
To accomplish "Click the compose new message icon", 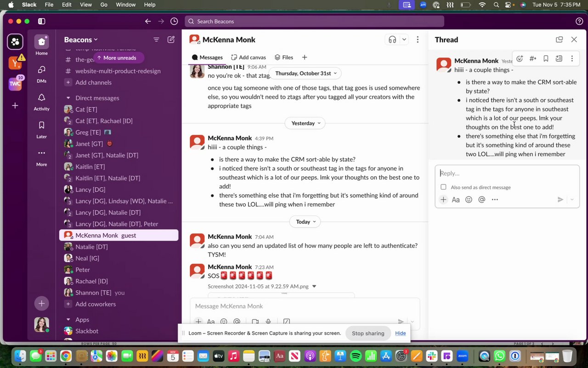I will (171, 40).
